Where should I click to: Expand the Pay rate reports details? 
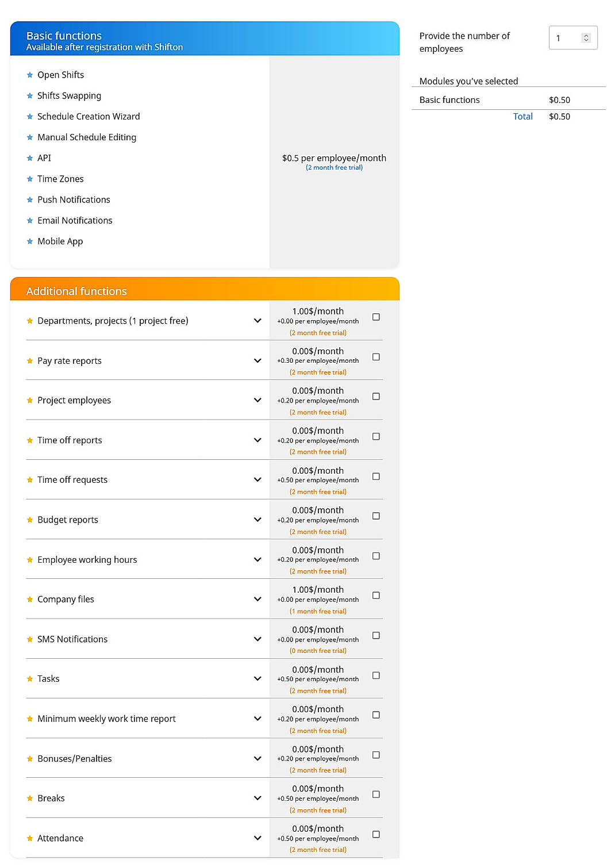[x=257, y=360]
